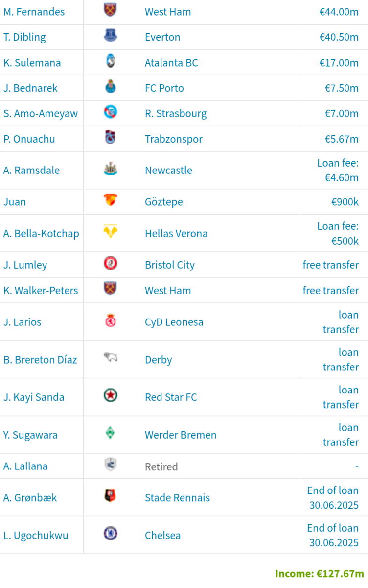Open M. Fernandes player profile
Screen dimensions: 368x588
(x=34, y=12)
